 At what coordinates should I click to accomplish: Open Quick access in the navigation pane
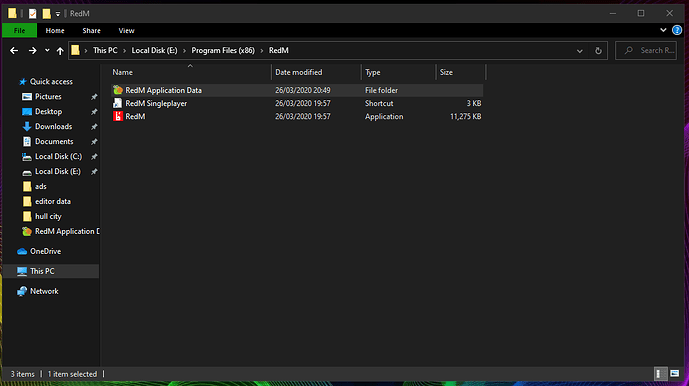51,81
